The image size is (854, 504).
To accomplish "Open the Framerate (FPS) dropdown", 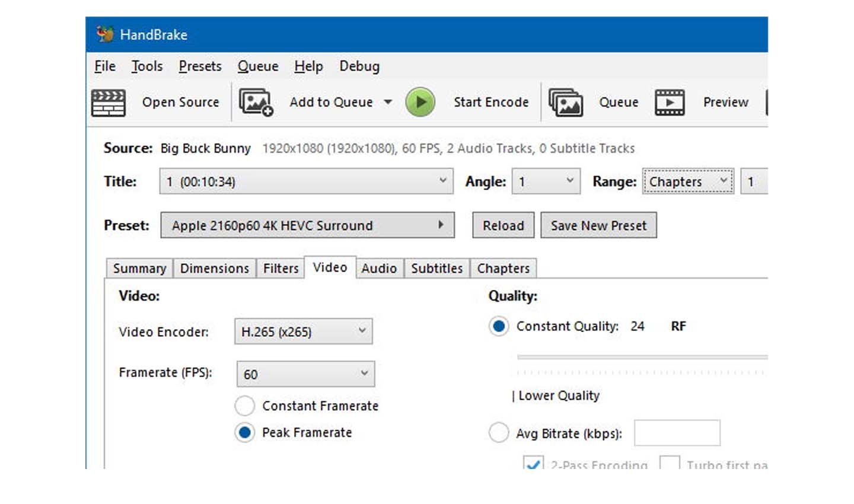I will tap(305, 374).
